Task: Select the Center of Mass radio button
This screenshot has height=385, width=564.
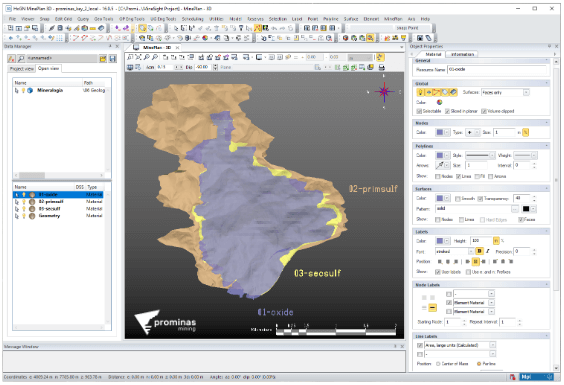Action: pos(438,364)
